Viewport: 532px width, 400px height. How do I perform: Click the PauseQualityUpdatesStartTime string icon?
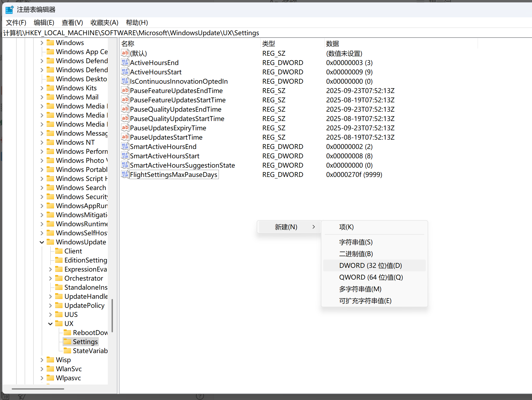point(125,118)
